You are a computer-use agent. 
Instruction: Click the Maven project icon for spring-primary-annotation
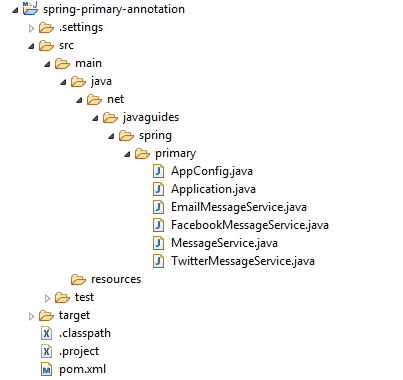30,8
